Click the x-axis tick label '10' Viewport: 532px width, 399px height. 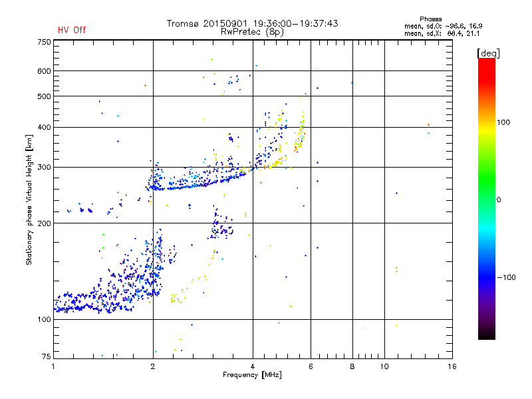click(384, 366)
